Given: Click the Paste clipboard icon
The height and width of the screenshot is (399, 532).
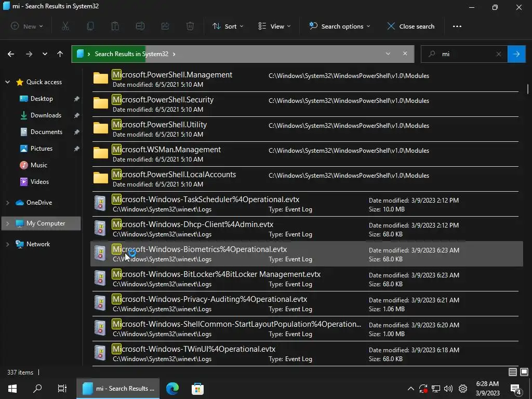Looking at the screenshot, I should (x=115, y=26).
